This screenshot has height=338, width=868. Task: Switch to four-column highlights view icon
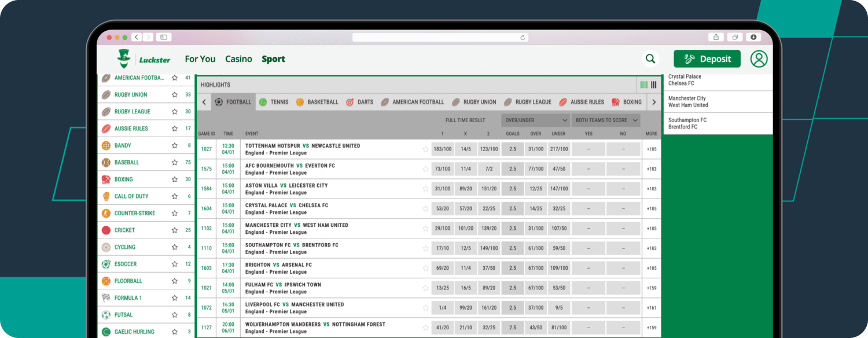tap(644, 84)
